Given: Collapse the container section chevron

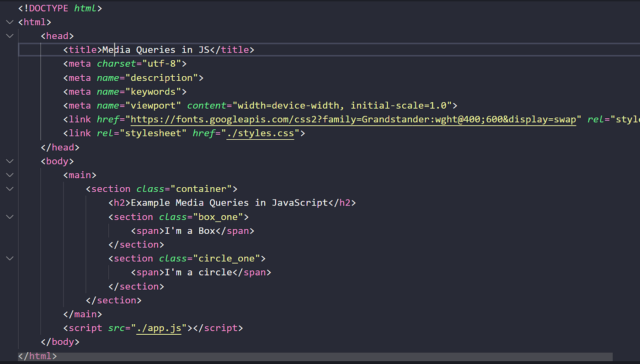Looking at the screenshot, I should click(10, 189).
